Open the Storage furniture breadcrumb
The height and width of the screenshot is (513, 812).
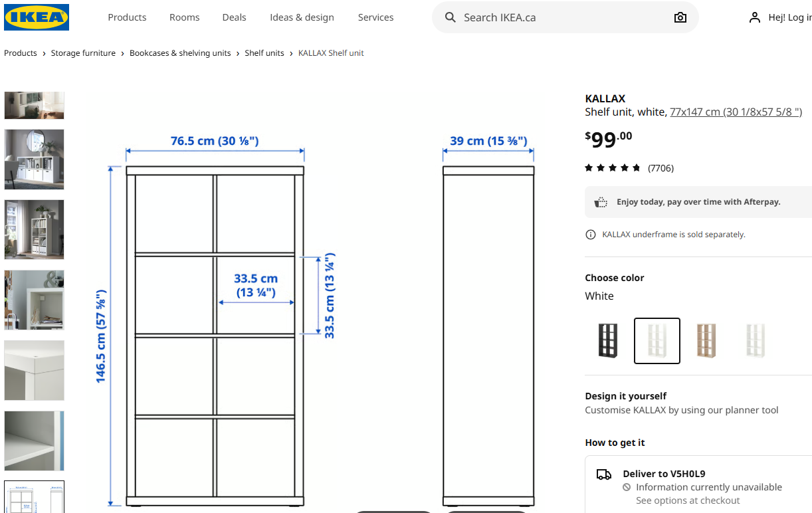[83, 53]
